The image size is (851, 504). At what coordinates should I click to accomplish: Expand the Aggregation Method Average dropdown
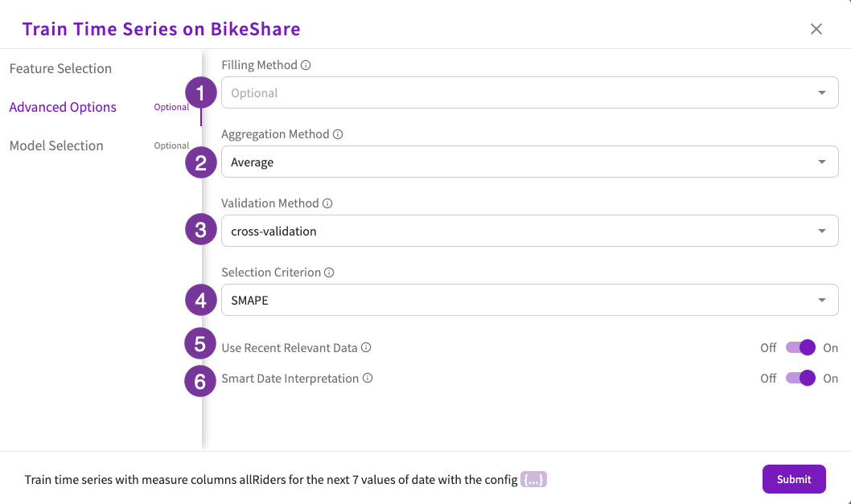530,162
